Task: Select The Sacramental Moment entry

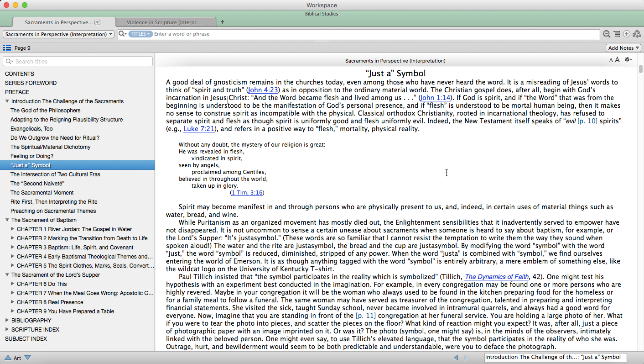Action: click(42, 193)
